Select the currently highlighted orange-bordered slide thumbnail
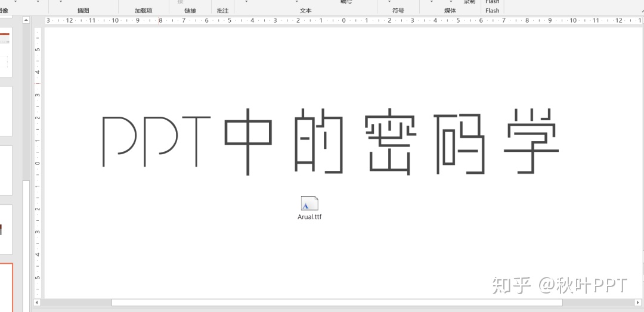 pyautogui.click(x=6, y=288)
